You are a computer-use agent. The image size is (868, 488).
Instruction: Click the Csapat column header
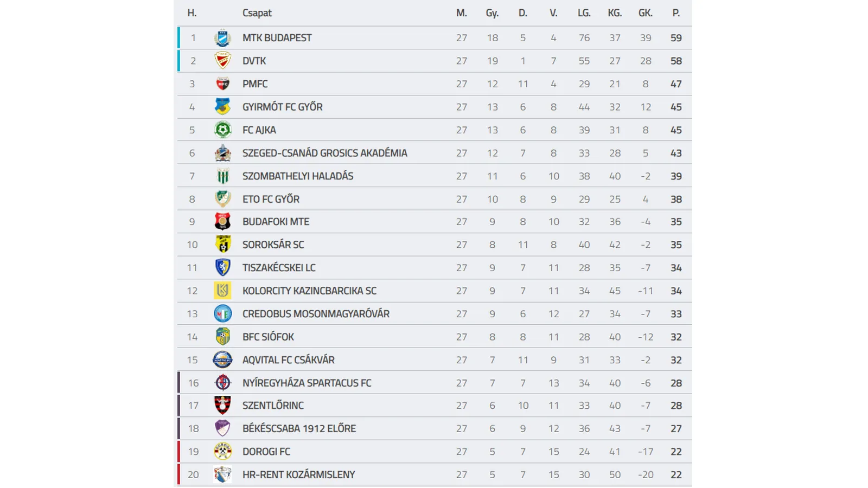click(257, 13)
